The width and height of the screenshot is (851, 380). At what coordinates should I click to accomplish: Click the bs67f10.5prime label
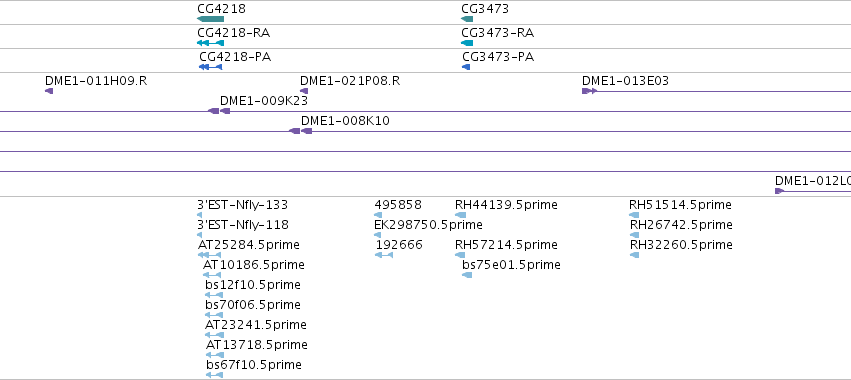click(254, 364)
